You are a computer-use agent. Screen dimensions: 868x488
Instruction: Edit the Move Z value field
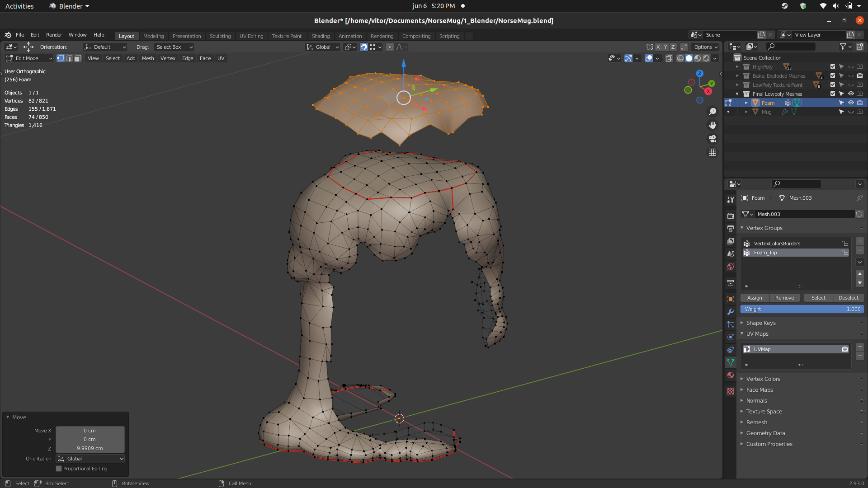(90, 448)
